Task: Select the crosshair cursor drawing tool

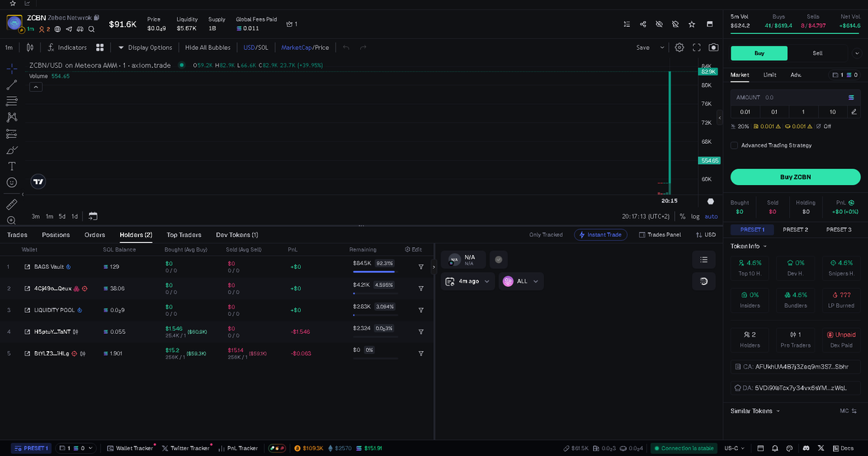Action: click(12, 69)
